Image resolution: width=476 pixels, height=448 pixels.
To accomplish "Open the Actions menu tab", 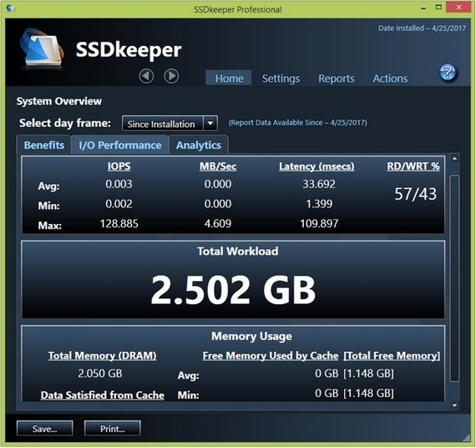I will [390, 78].
